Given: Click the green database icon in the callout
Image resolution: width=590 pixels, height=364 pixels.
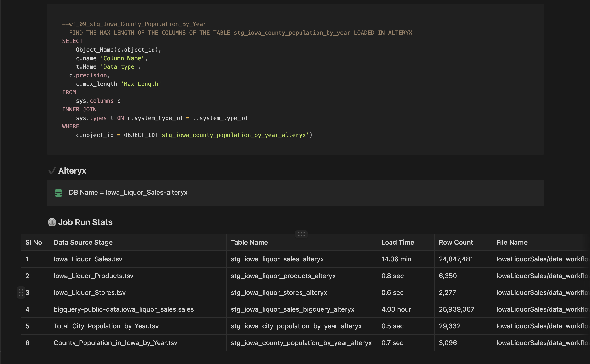Looking at the screenshot, I should coord(58,193).
